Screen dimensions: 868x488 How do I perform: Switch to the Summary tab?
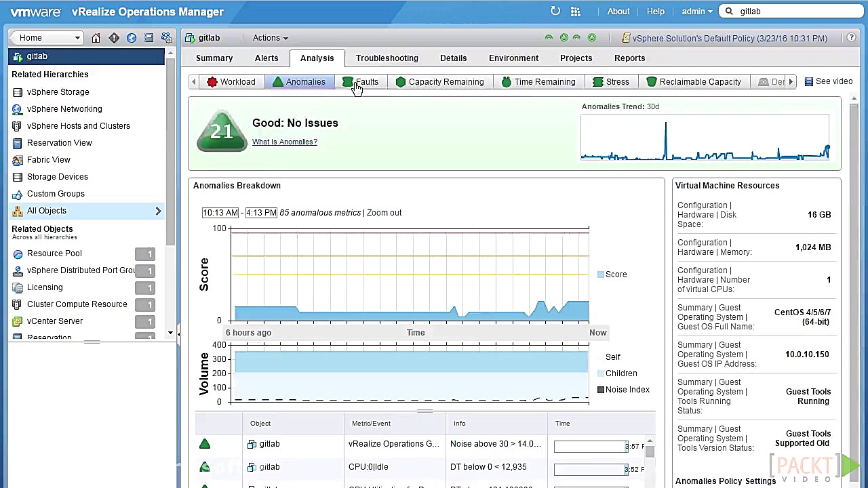pos(214,58)
